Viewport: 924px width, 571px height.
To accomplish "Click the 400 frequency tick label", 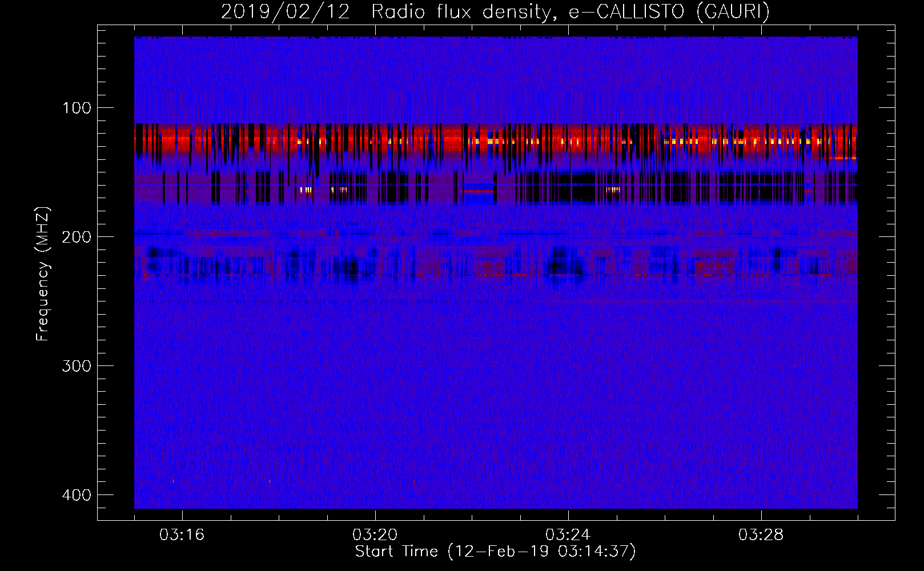I will click(77, 495).
